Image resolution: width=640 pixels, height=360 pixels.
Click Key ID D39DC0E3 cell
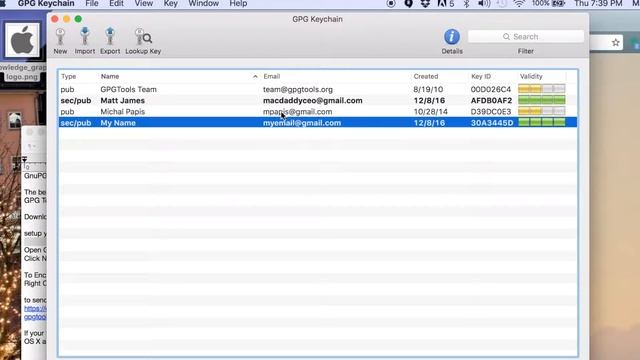tap(491, 111)
